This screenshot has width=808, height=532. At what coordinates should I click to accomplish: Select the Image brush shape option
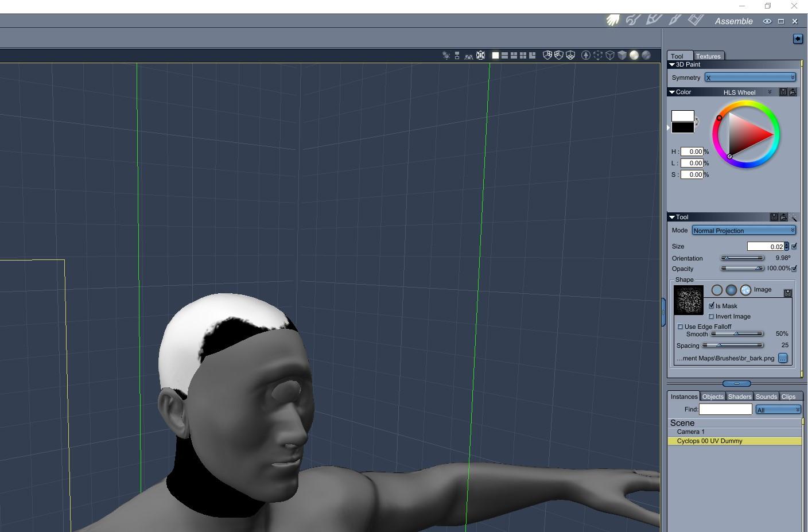pyautogui.click(x=745, y=290)
